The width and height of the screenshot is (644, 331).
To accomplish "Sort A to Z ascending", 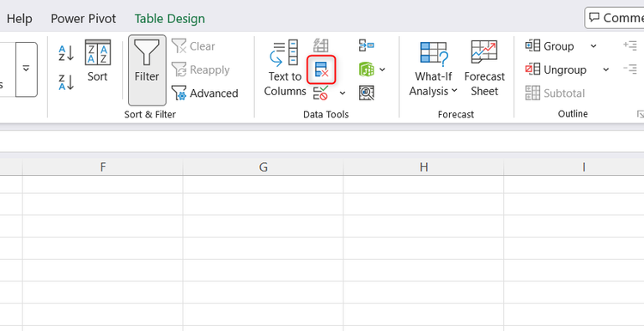I will point(66,54).
